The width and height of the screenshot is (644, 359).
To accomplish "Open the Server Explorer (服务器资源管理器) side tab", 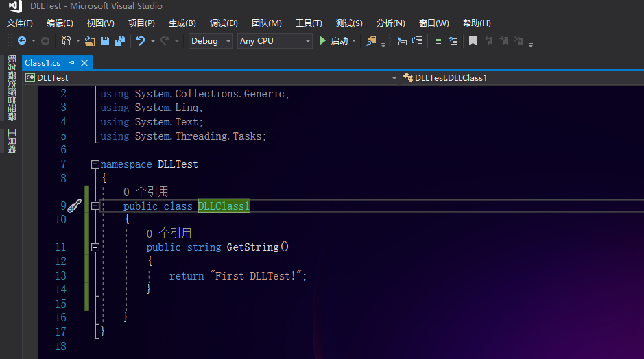I will (x=12, y=88).
